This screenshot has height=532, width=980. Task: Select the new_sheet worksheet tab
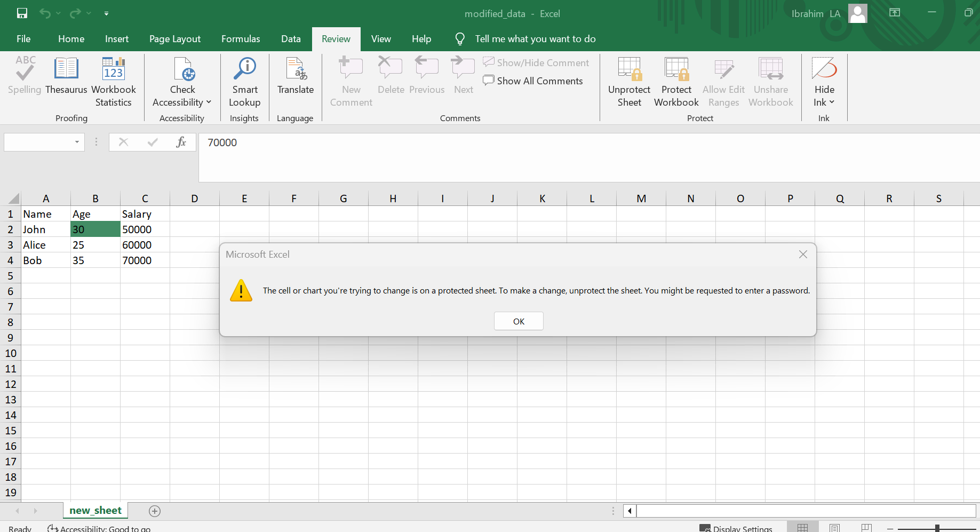pyautogui.click(x=95, y=511)
